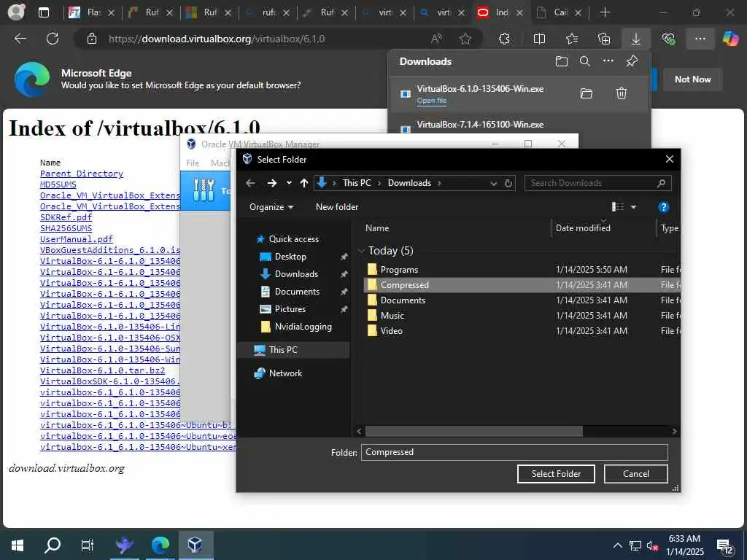This screenshot has width=747, height=560.
Task: Add page to favorites star icon
Action: [x=465, y=39]
